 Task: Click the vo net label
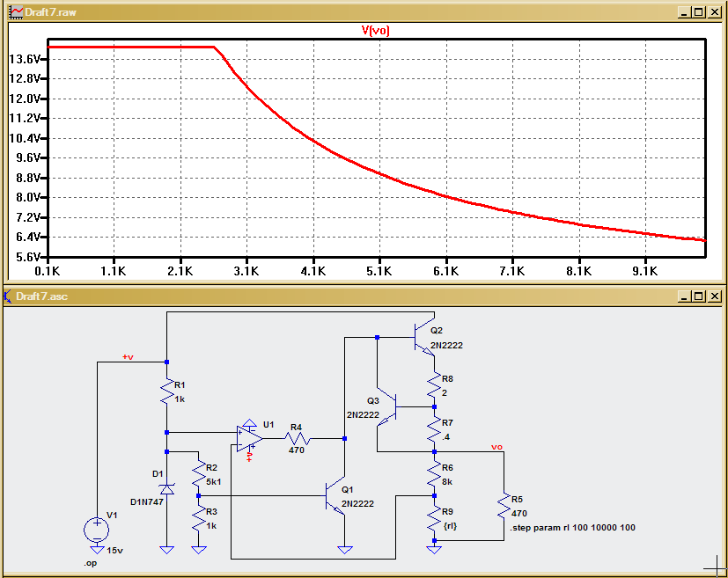pyautogui.click(x=496, y=447)
